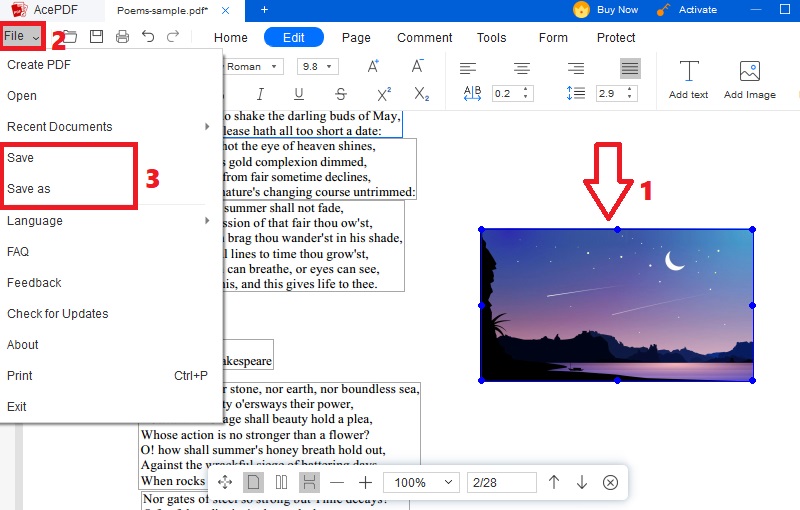
Task: Click the Buy Now button
Action: point(606,10)
